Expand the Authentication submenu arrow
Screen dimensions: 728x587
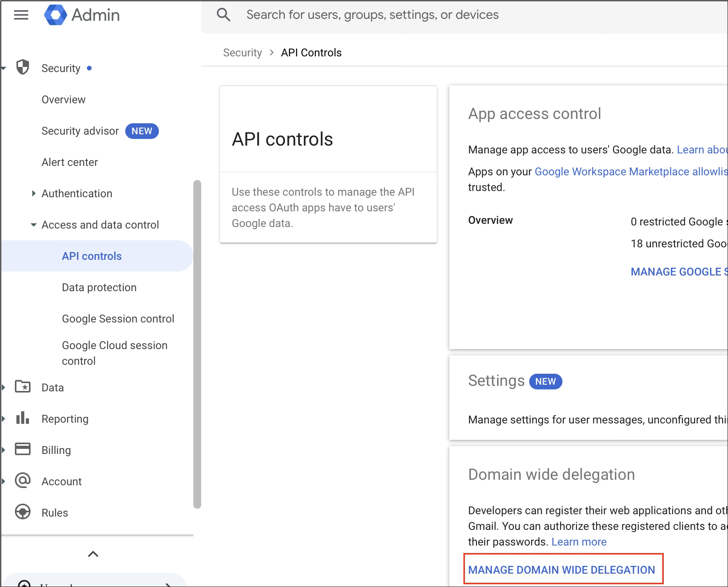tap(34, 193)
